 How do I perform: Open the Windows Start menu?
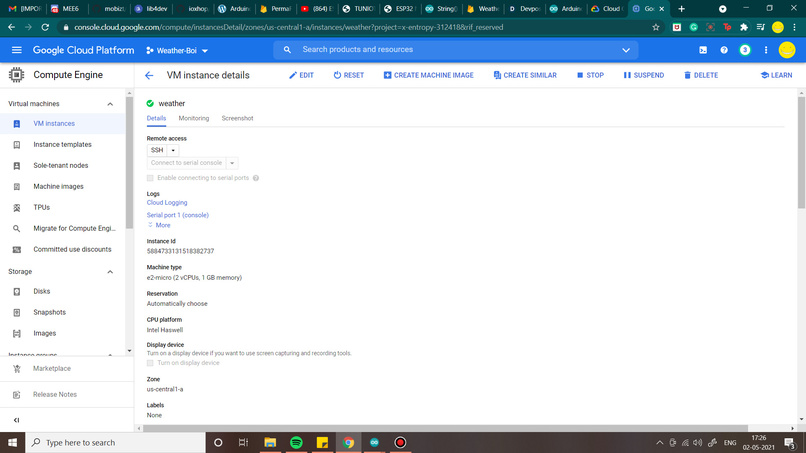(x=12, y=442)
